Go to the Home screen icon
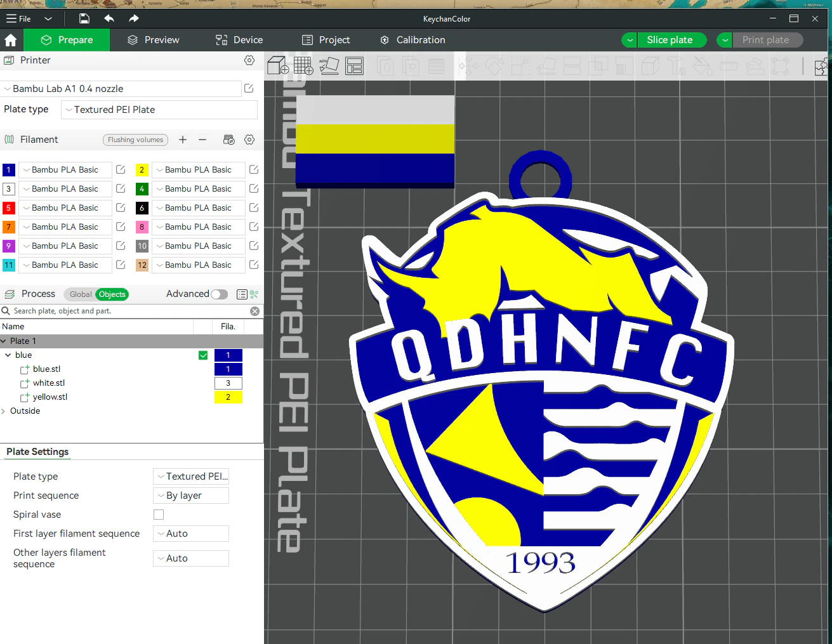Viewport: 832px width, 644px height. [11, 40]
